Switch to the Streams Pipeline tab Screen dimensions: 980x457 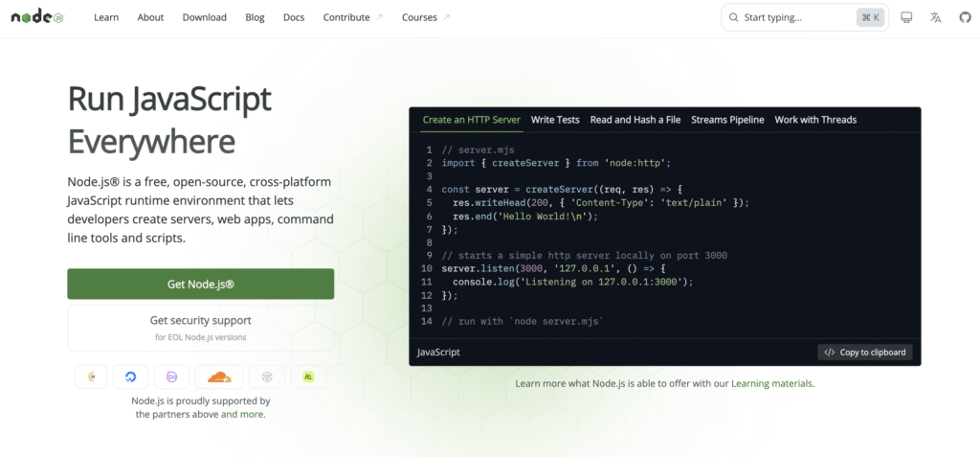(x=727, y=120)
